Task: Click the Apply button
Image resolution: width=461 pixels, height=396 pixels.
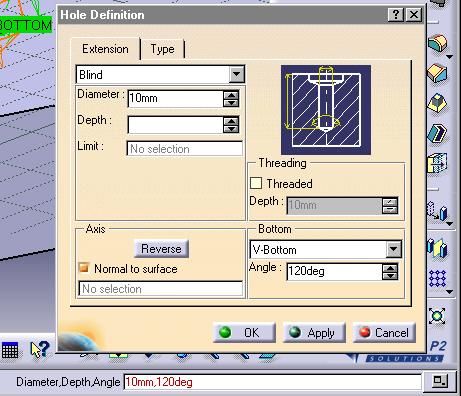Action: coord(314,332)
